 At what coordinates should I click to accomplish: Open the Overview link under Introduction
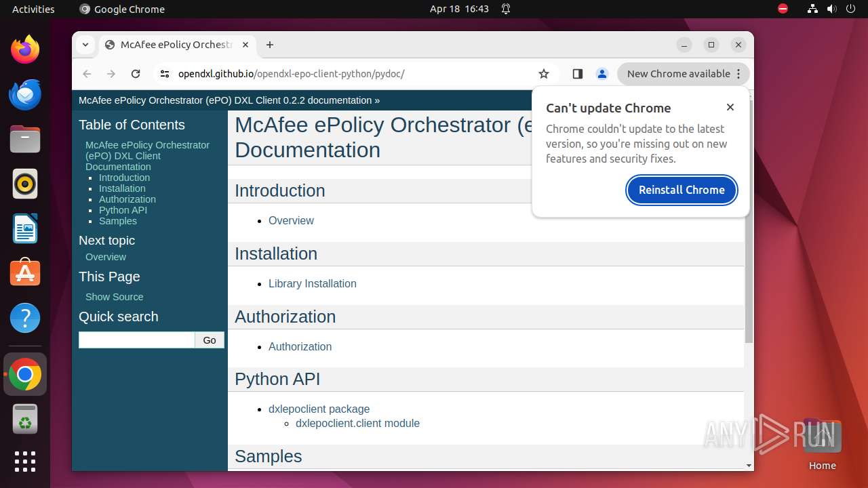click(291, 220)
